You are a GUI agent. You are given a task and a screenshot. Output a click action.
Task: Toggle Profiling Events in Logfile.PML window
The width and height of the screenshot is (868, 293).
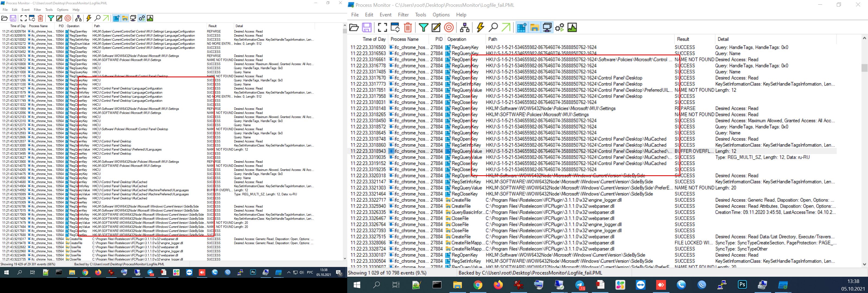click(x=150, y=18)
